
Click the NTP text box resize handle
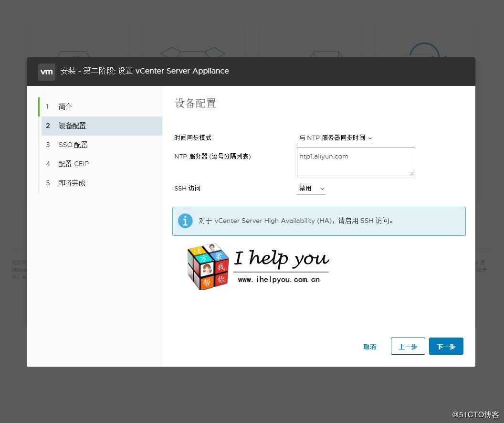(412, 173)
